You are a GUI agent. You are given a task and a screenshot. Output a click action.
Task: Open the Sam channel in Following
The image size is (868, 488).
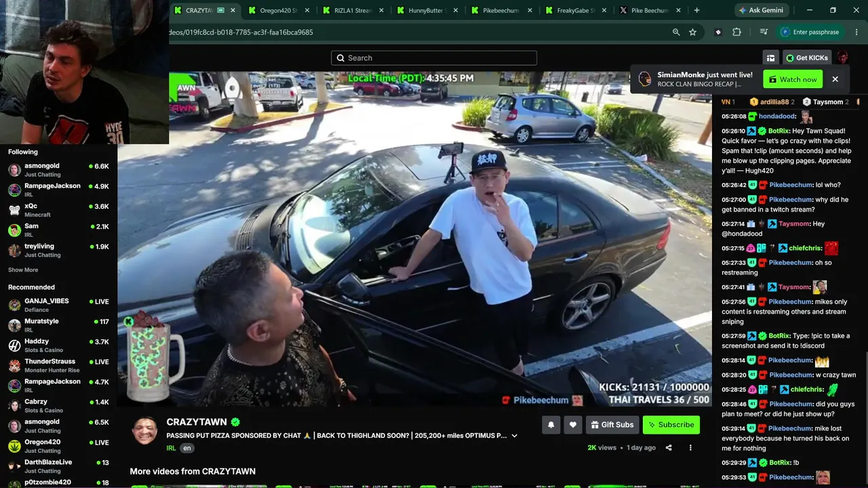pos(58,230)
